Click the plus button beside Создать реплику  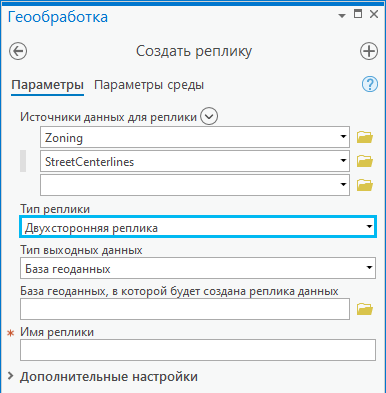(369, 51)
